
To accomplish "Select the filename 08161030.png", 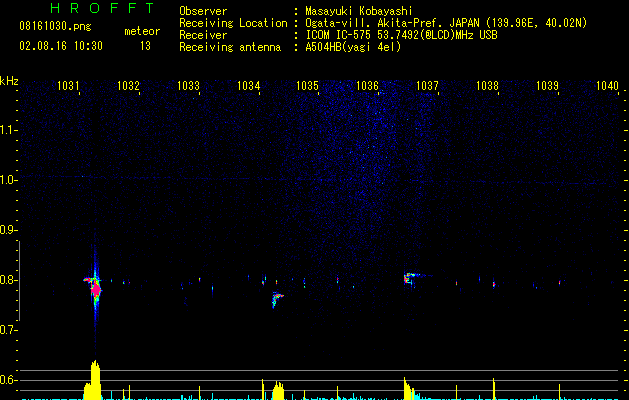I will point(55,27).
